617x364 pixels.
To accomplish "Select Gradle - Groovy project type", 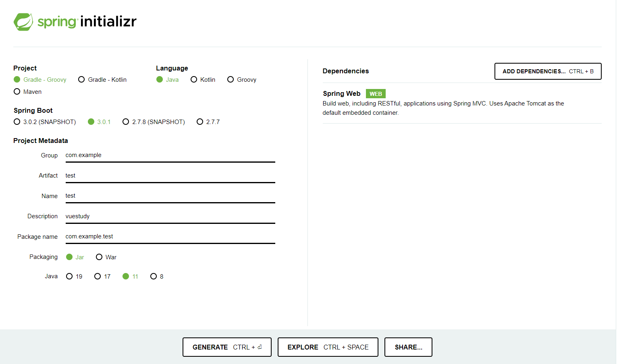I will tap(40, 80).
